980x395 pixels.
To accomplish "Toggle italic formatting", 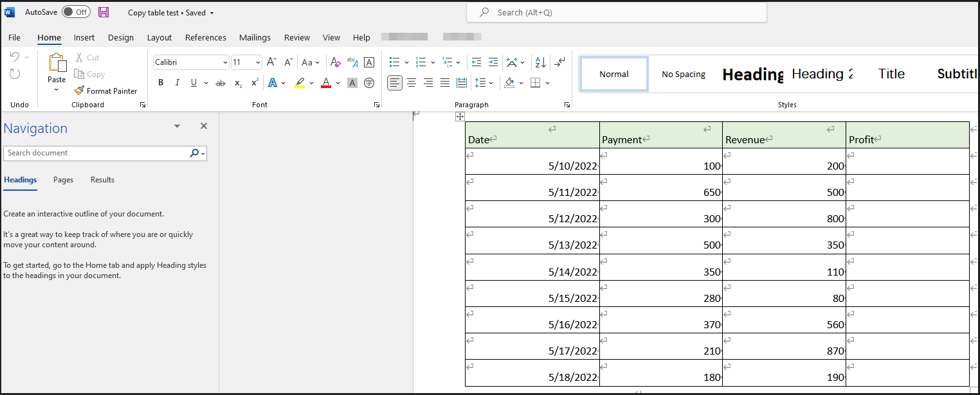I will (177, 83).
